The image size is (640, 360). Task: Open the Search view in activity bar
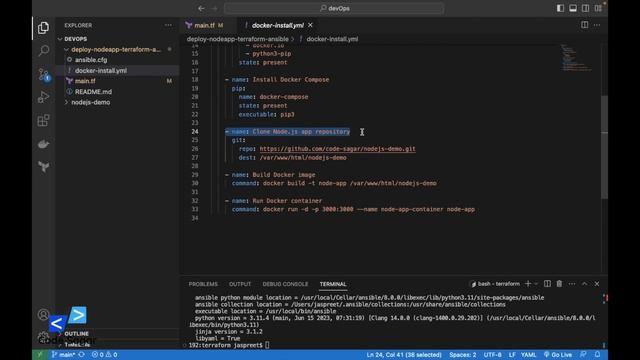[43, 51]
